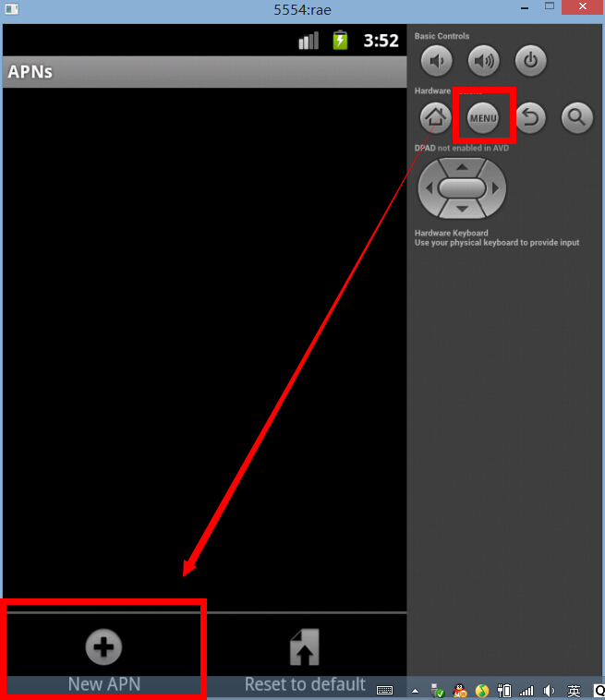Click the hardware Back arrow button

tap(530, 118)
